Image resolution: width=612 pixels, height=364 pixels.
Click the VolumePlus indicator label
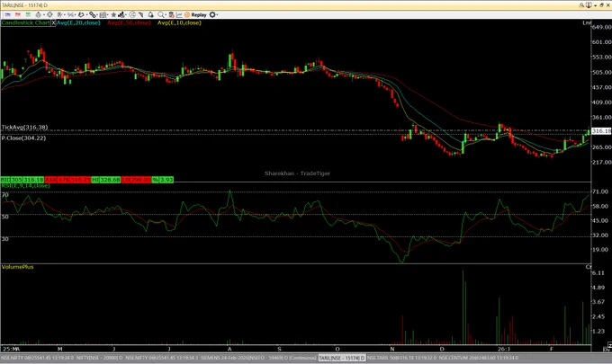pyautogui.click(x=18, y=267)
